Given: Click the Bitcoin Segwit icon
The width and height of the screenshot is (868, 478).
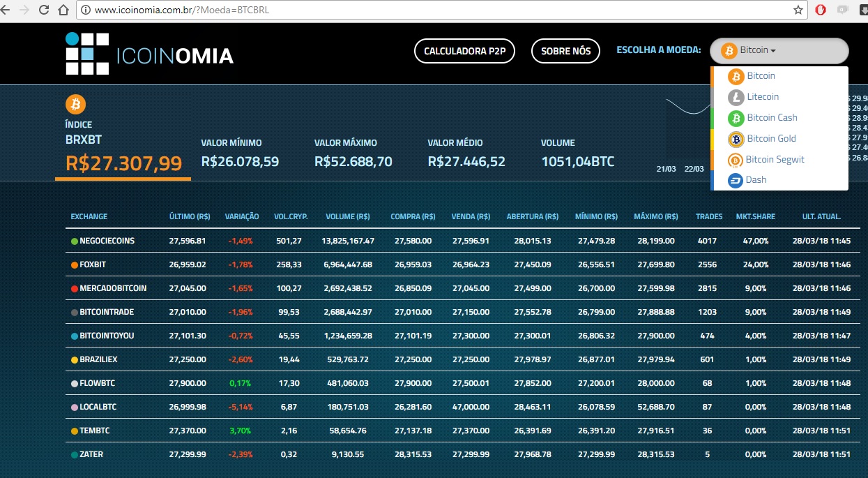Looking at the screenshot, I should tap(736, 160).
